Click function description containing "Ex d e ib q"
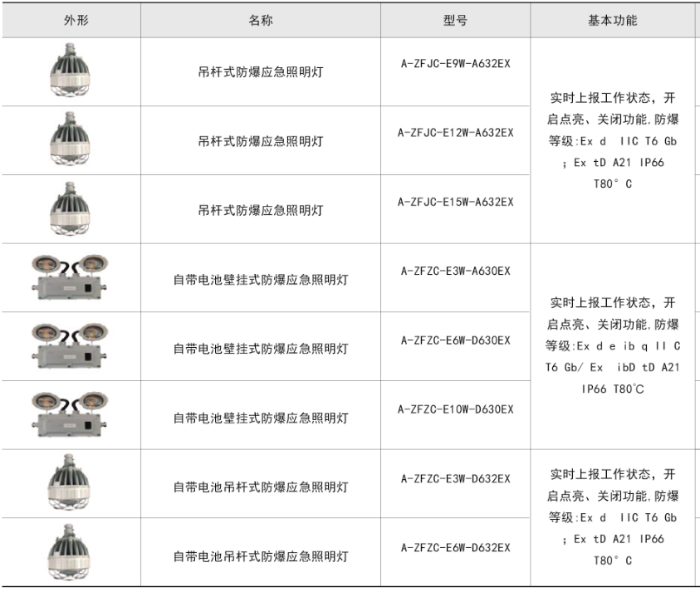Image resolution: width=700 pixels, height=592 pixels. [x=612, y=345]
